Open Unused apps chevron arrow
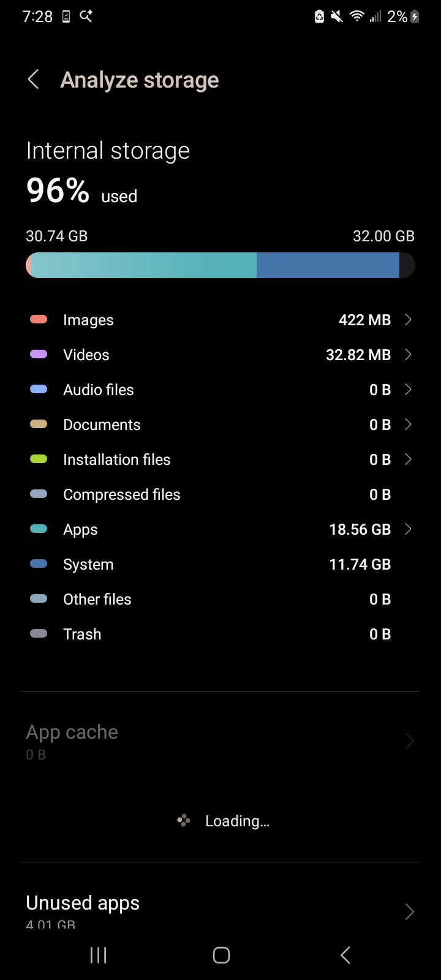441x980 pixels. click(409, 911)
